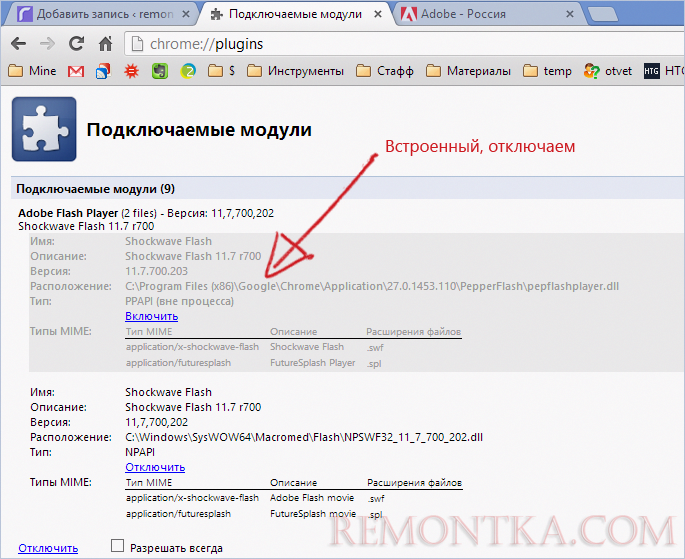Click the bottom Отключить link for Adobe Flash Player
The image size is (685, 559).
pos(48,548)
